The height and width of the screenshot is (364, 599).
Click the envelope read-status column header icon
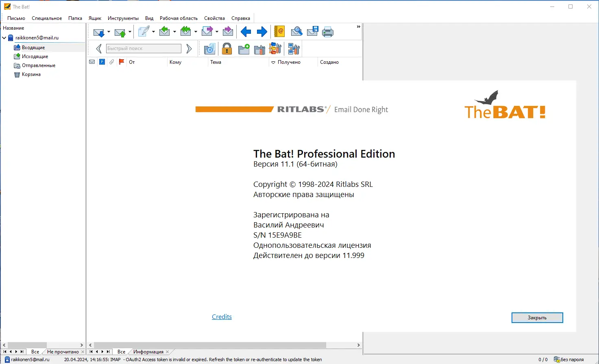pos(92,62)
